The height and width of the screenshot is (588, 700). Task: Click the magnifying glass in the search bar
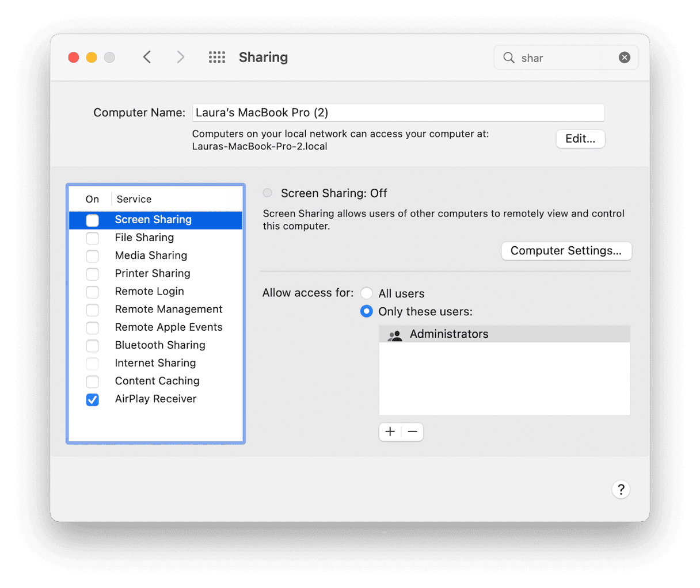tap(509, 58)
